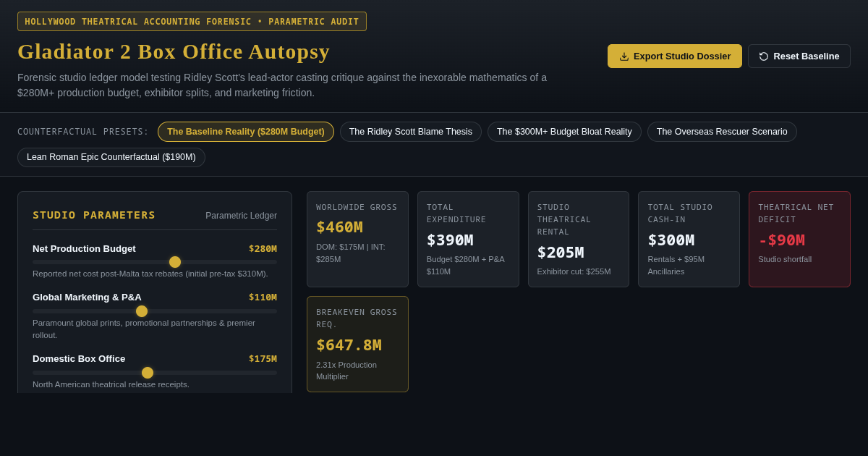The height and width of the screenshot is (456, 868).
Task: Pick Lean Roman Epic Counterfactual ($190M) preset
Action: (111, 157)
